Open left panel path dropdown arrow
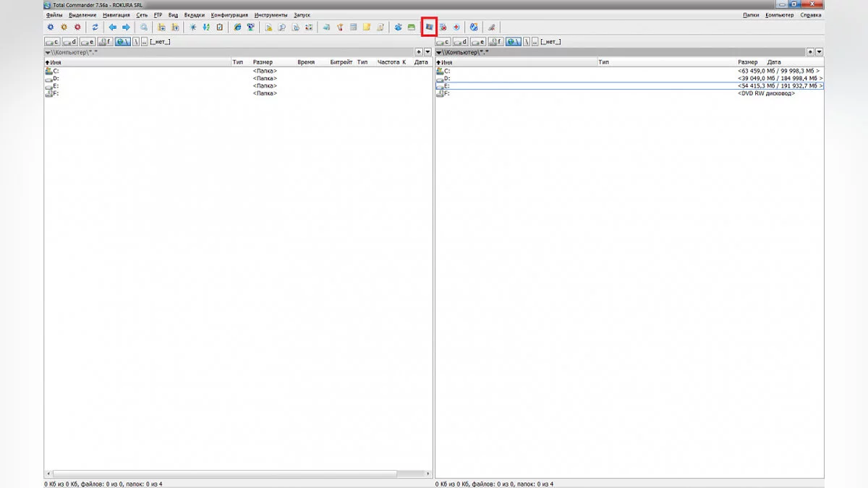This screenshot has height=488, width=868. point(48,53)
